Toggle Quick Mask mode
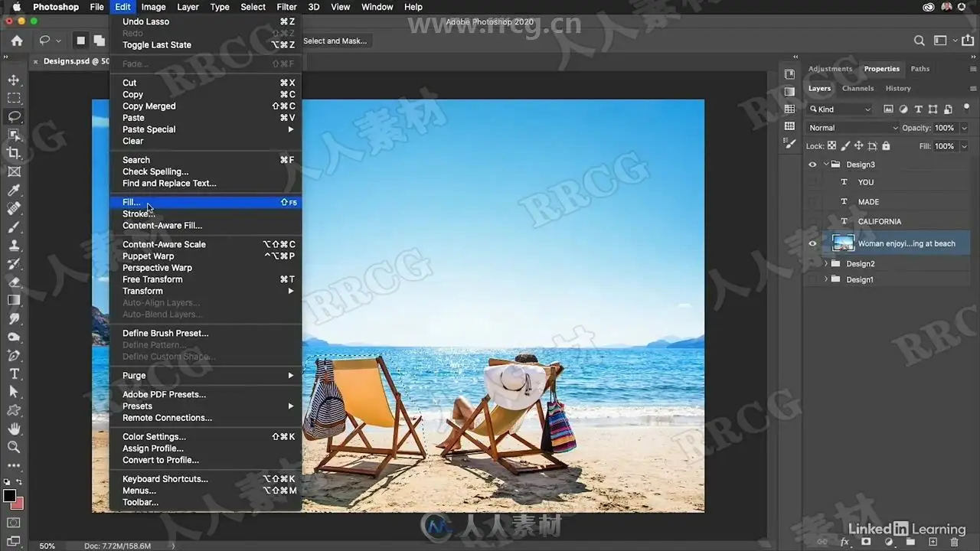980x551 pixels. tap(14, 523)
